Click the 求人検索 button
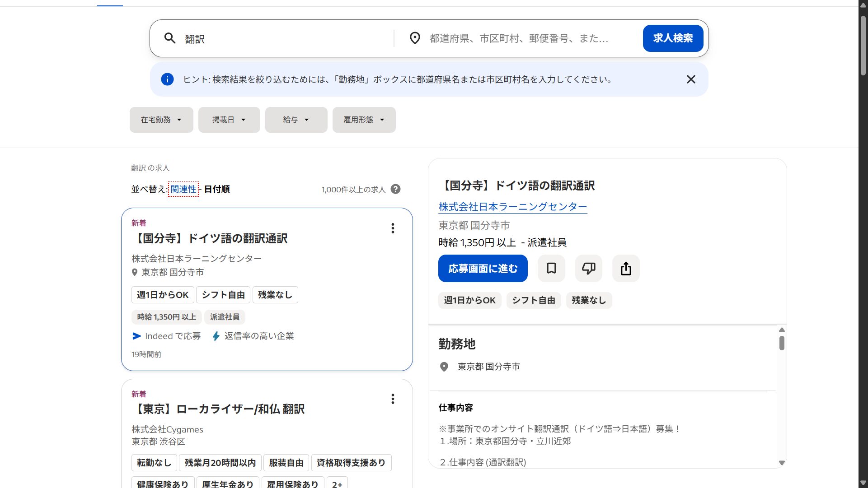868x488 pixels. click(673, 38)
